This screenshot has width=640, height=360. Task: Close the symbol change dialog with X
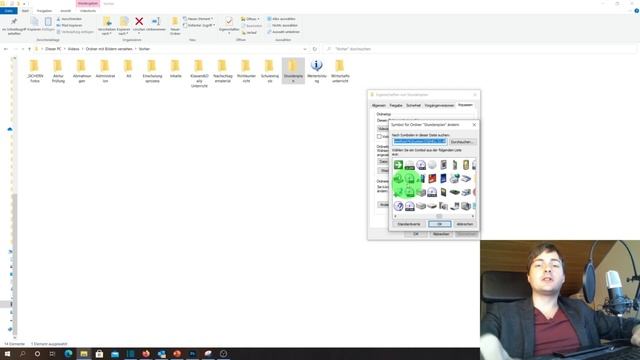[x=474, y=125]
